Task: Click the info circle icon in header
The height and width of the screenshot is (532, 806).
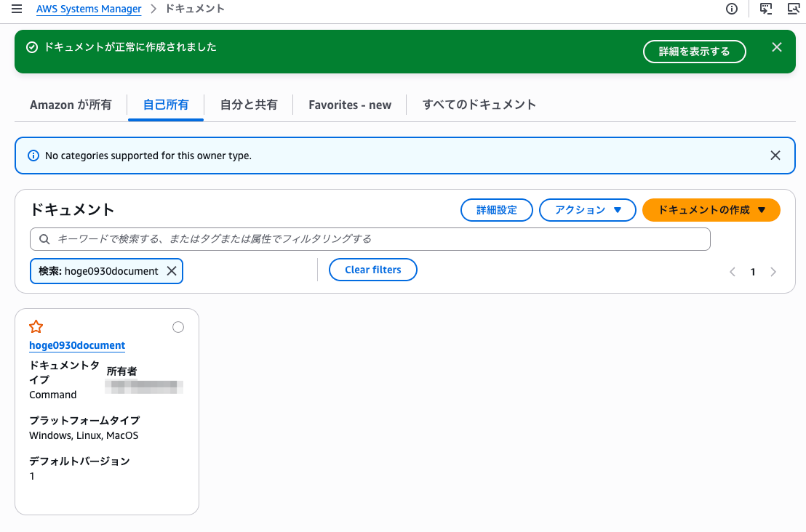Action: pos(732,9)
